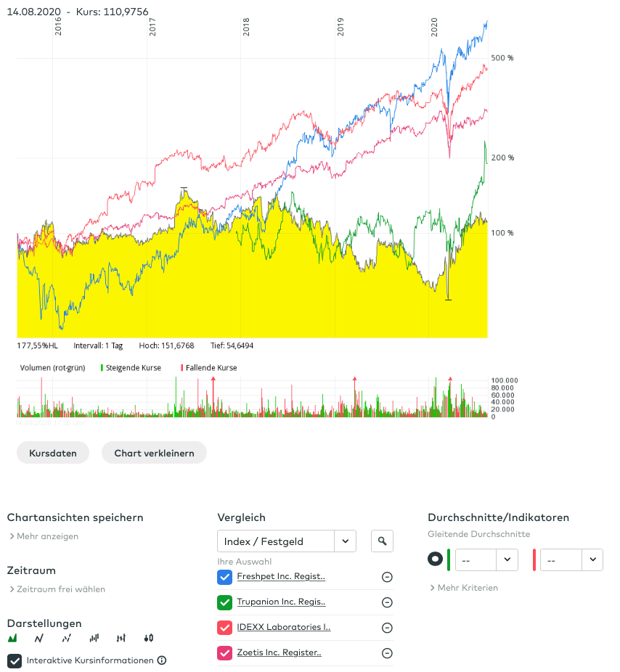Select the filled area chart style

(12, 639)
